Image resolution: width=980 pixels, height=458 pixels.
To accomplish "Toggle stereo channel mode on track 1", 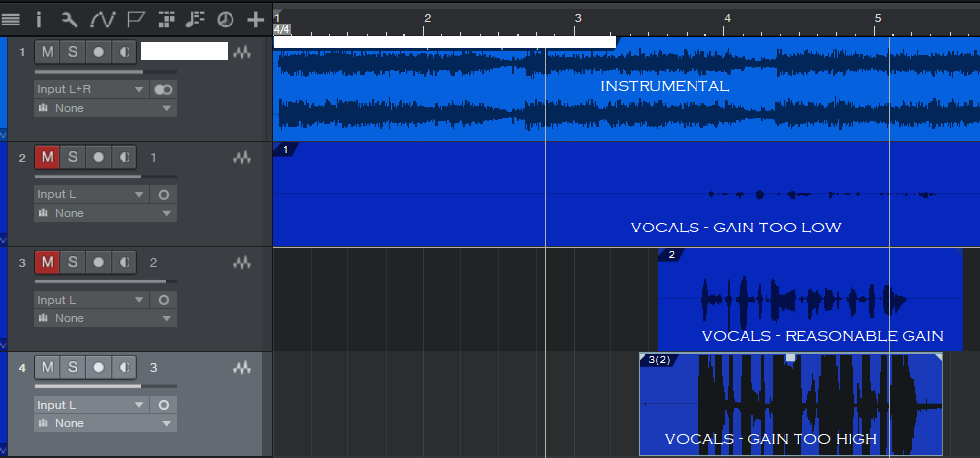I will [x=163, y=90].
